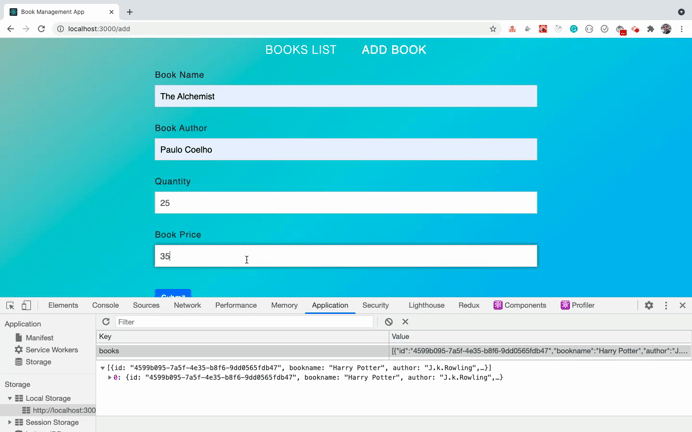
Task: Click the Book Price input field
Action: click(x=346, y=256)
